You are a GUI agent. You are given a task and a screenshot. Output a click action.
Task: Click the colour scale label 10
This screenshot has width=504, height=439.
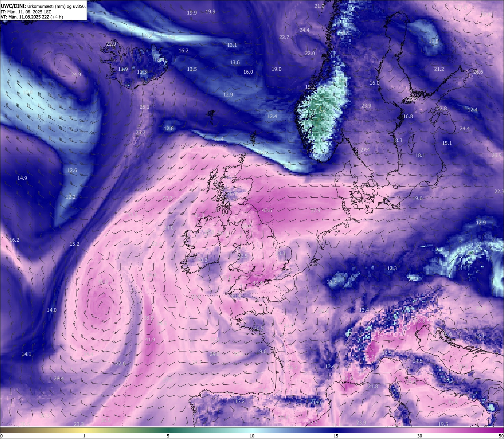(252, 436)
